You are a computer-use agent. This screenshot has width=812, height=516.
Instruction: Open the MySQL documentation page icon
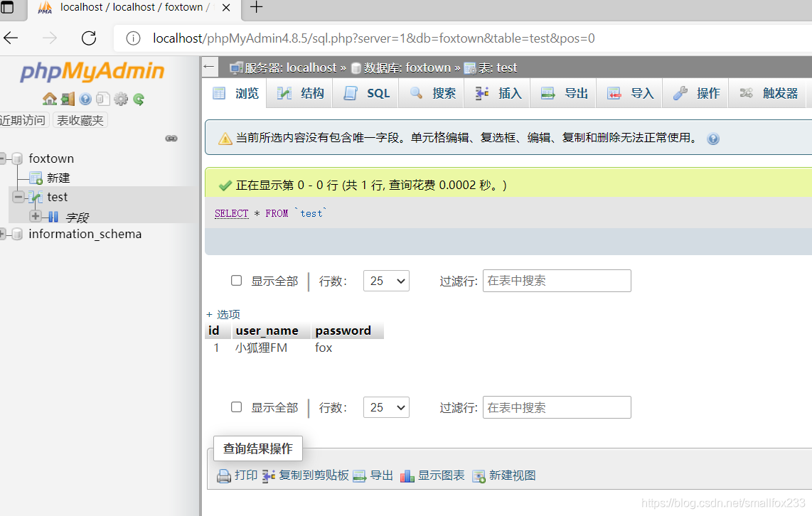[x=103, y=99]
